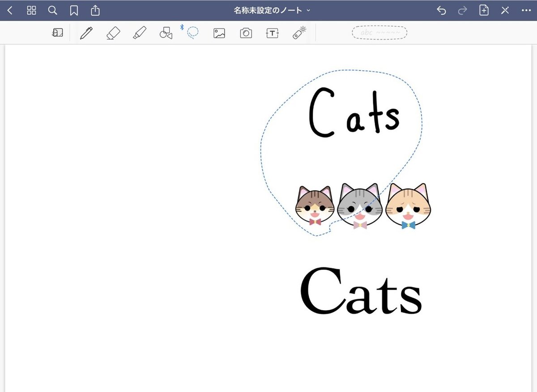Go back with the left chevron
The height and width of the screenshot is (392, 537).
[10, 10]
